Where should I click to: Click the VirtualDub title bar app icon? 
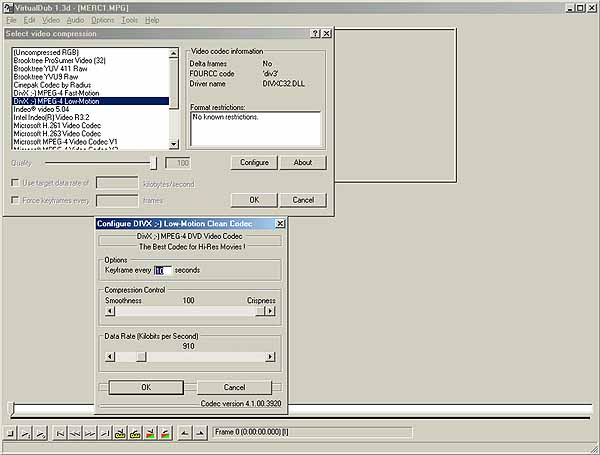8,8
